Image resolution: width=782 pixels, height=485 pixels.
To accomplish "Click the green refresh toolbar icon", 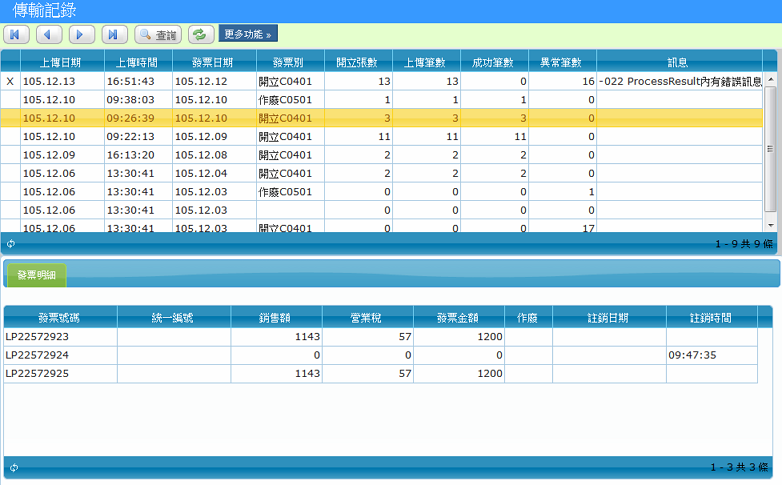I will click(200, 35).
